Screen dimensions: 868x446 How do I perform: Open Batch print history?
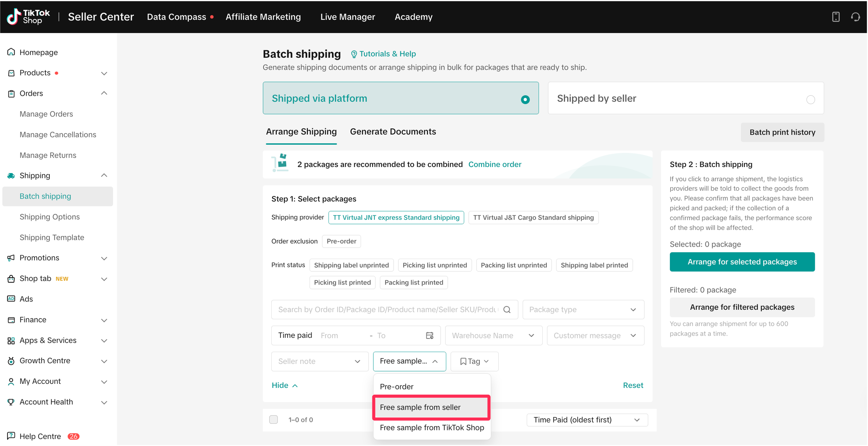pyautogui.click(x=782, y=132)
